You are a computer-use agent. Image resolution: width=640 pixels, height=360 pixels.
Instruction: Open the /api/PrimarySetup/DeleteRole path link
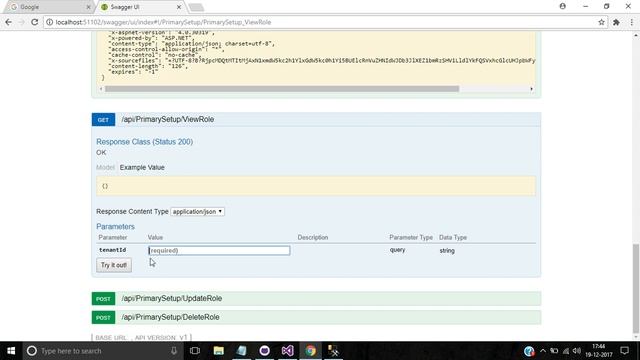(x=170, y=317)
